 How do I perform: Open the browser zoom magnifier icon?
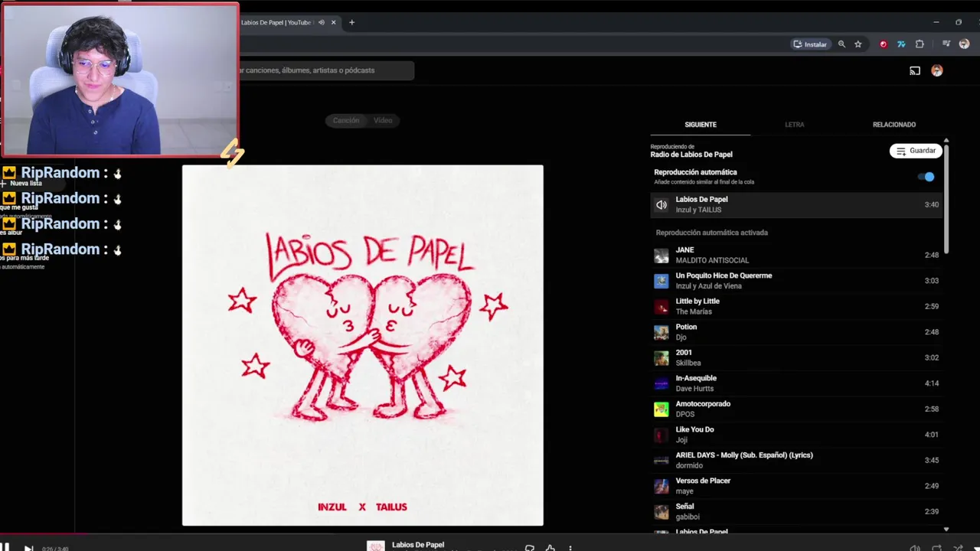click(841, 44)
